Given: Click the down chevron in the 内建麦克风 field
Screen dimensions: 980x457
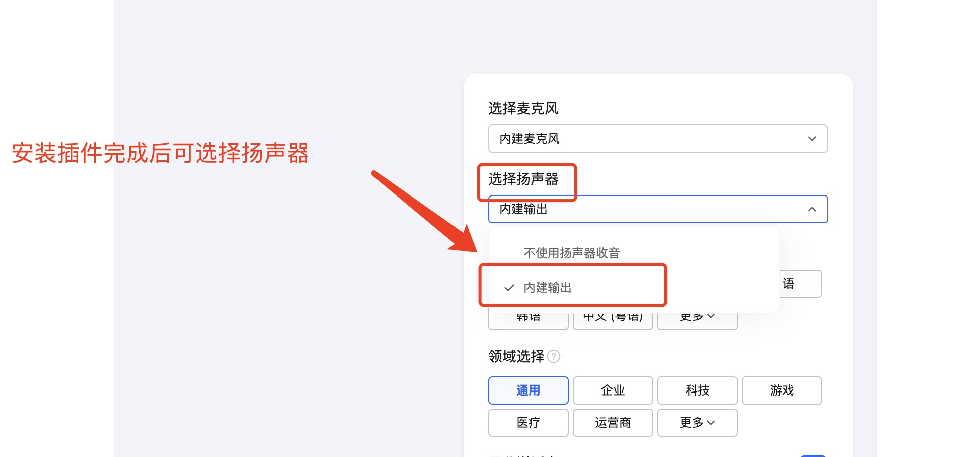Looking at the screenshot, I should pyautogui.click(x=812, y=139).
